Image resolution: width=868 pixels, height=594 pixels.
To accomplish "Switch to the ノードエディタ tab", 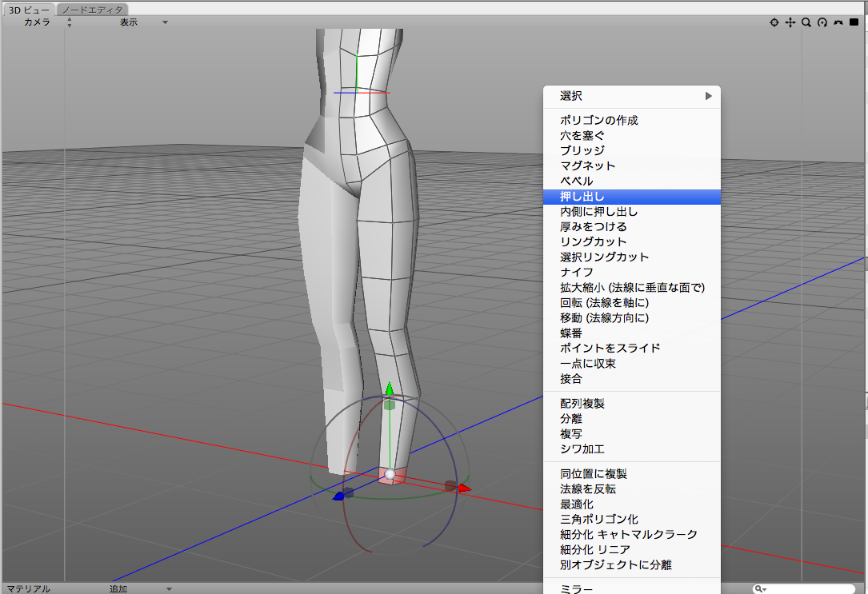I will pyautogui.click(x=90, y=10).
